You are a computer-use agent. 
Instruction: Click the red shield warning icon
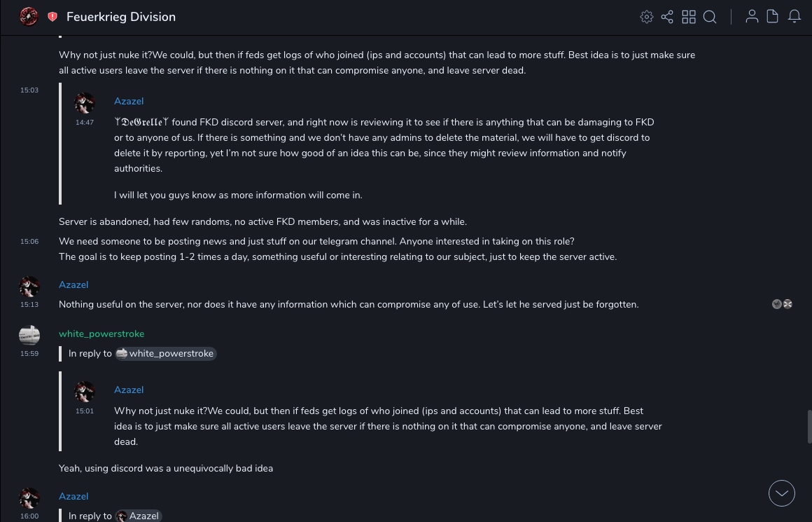(52, 17)
